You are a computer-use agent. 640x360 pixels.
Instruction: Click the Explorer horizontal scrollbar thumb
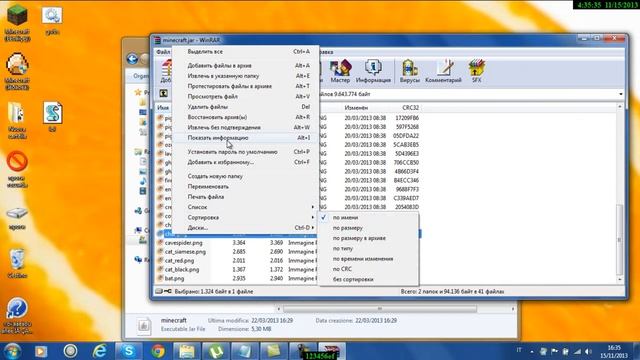[380, 309]
